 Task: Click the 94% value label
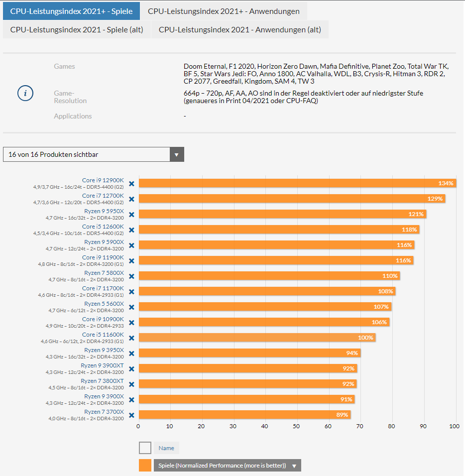coord(352,353)
